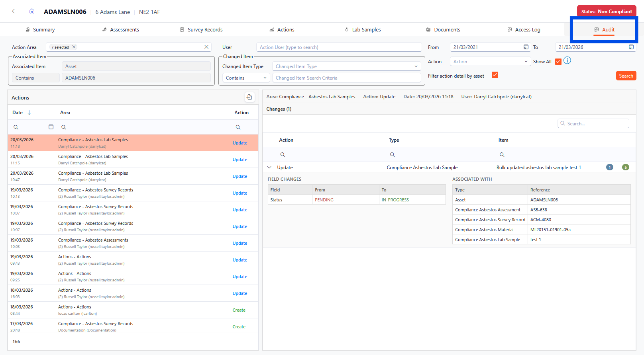This screenshot has width=644, height=355.
Task: Click the Date column sort arrow
Action: (29, 113)
